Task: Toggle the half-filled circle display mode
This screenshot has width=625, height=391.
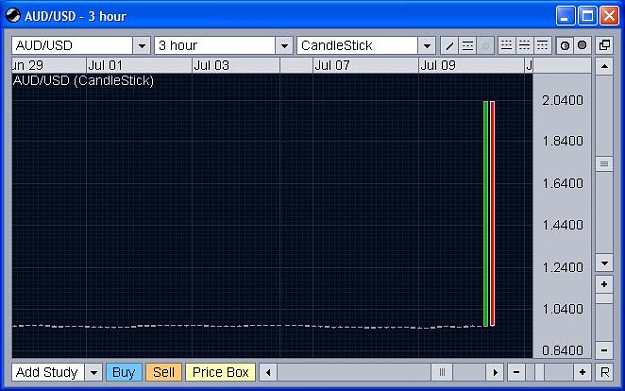Action: coord(564,46)
